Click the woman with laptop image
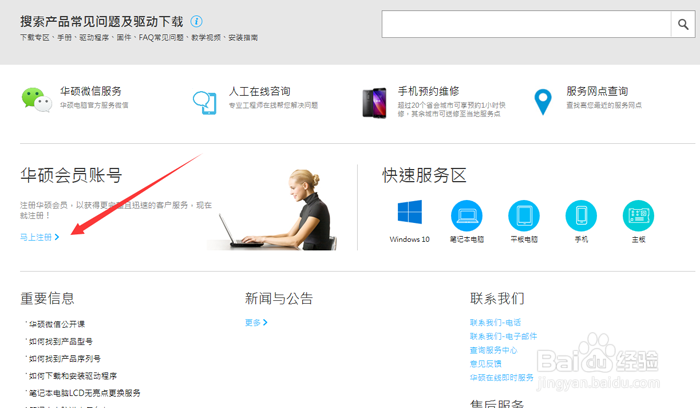Viewport: 700px width, 408px height. coord(273,209)
